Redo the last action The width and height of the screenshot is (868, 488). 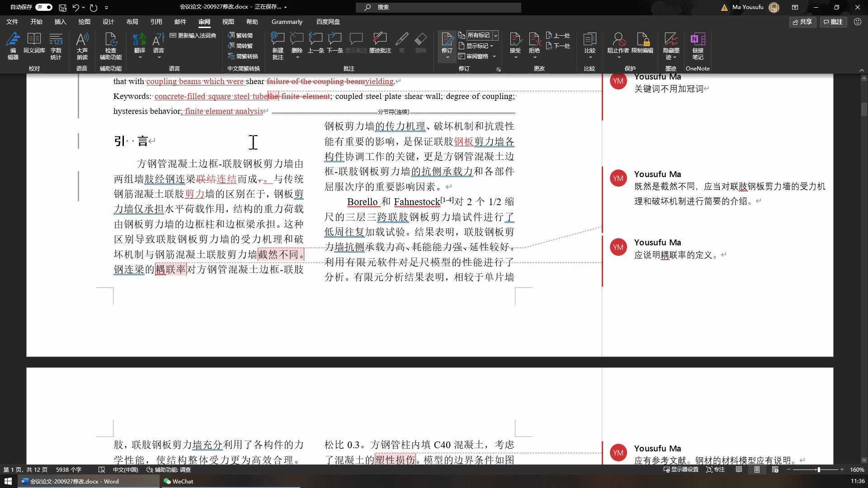94,7
